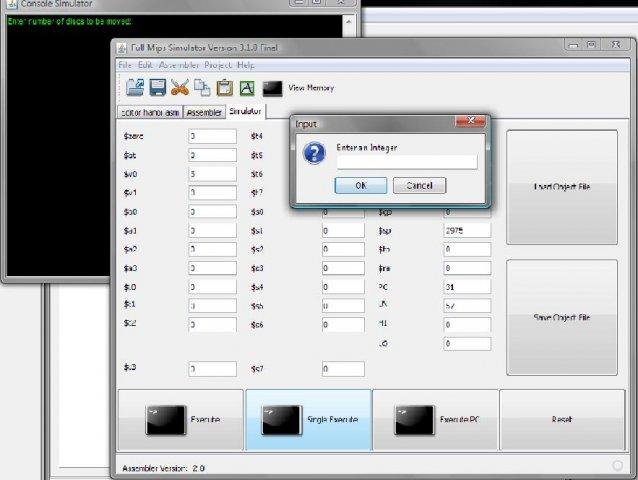The height and width of the screenshot is (480, 638).
Task: Click the black View Memory screen icon
Action: point(272,88)
